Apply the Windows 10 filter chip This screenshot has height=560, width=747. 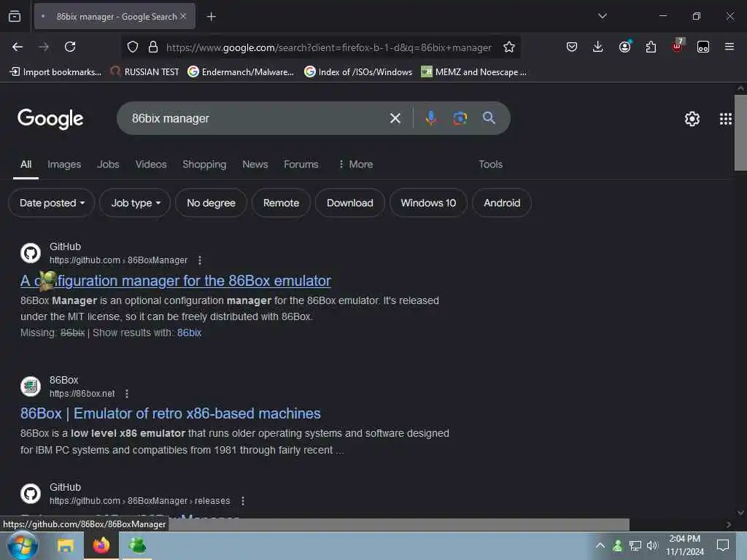pos(428,203)
